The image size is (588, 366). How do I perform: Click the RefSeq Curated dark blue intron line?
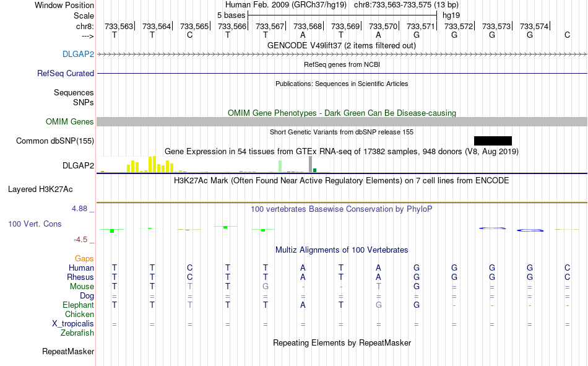click(x=342, y=73)
